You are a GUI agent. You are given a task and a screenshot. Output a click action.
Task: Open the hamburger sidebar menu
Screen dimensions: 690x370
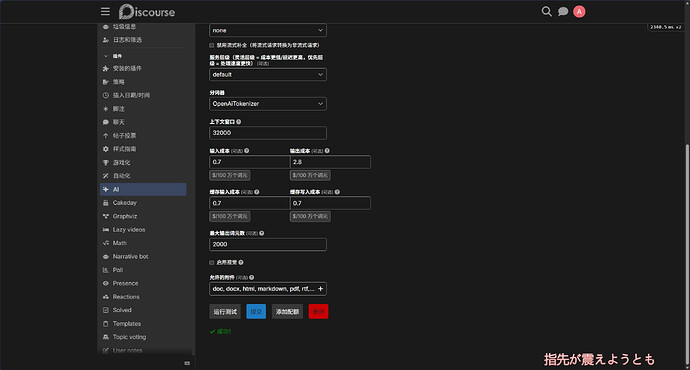[105, 11]
